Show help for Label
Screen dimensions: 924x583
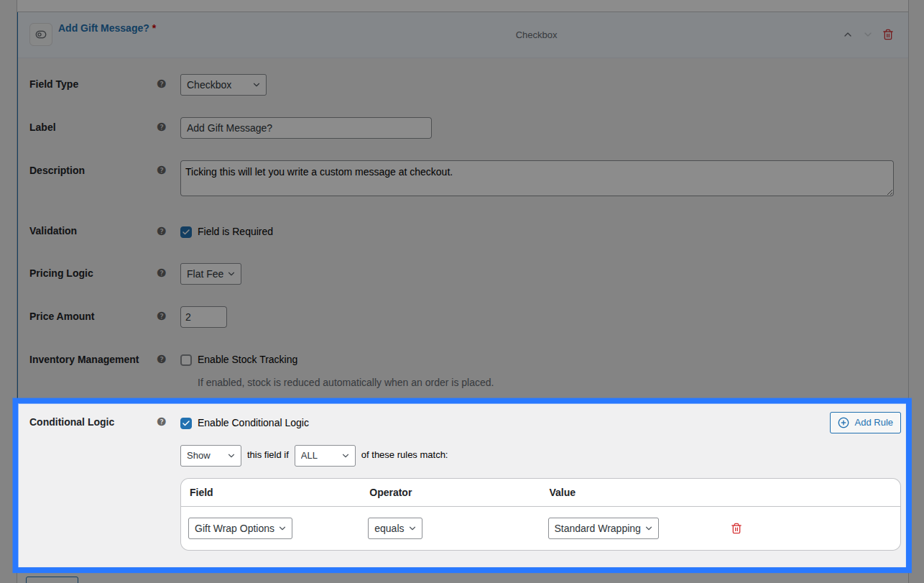click(162, 127)
